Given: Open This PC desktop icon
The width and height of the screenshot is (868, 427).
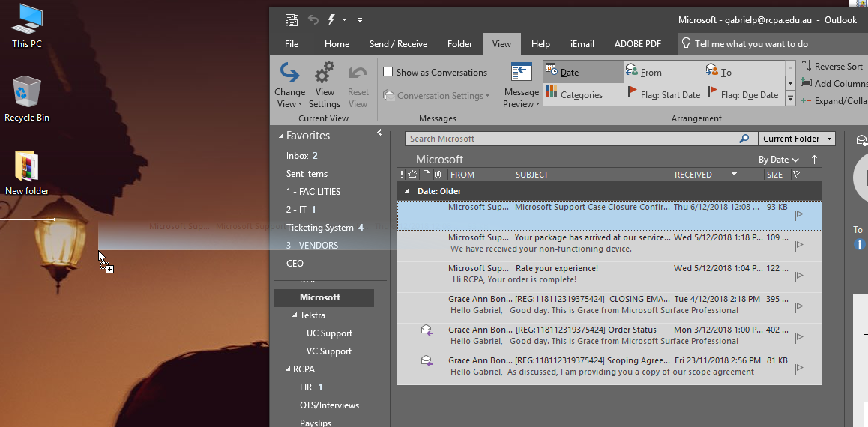Looking at the screenshot, I should pyautogui.click(x=26, y=26).
